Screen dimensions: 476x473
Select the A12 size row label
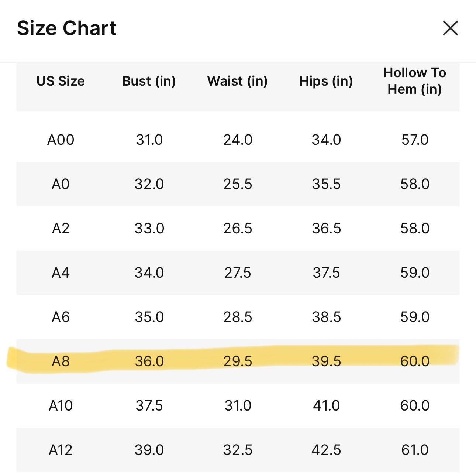61,450
